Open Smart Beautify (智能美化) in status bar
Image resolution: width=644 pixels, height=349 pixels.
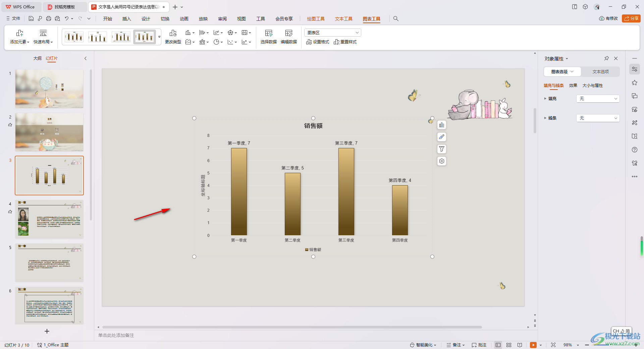[x=423, y=345]
